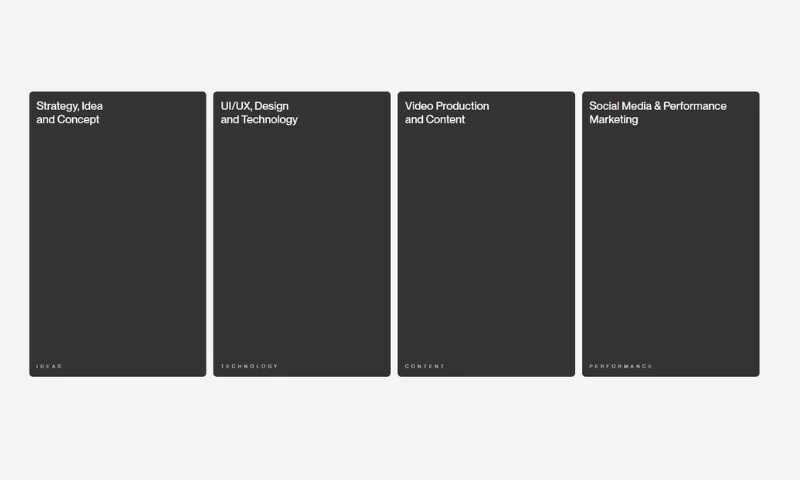Viewport: 800px width, 480px height.
Task: Select the dark body of the Ideas card
Action: coord(118,240)
